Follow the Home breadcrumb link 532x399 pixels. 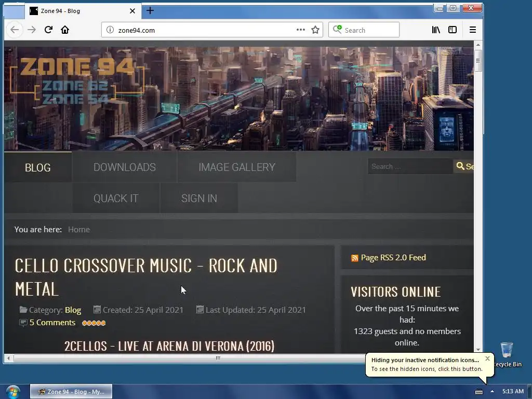79,230
